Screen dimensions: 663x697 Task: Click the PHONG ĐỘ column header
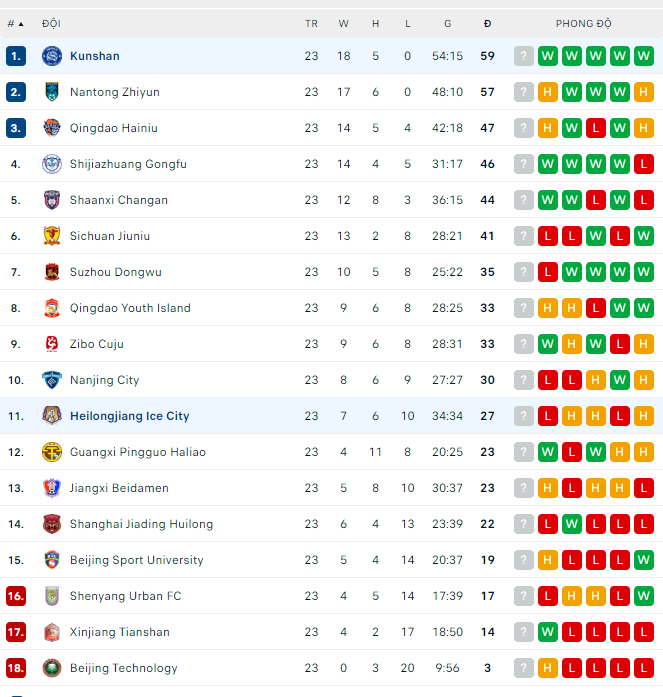pyautogui.click(x=583, y=23)
